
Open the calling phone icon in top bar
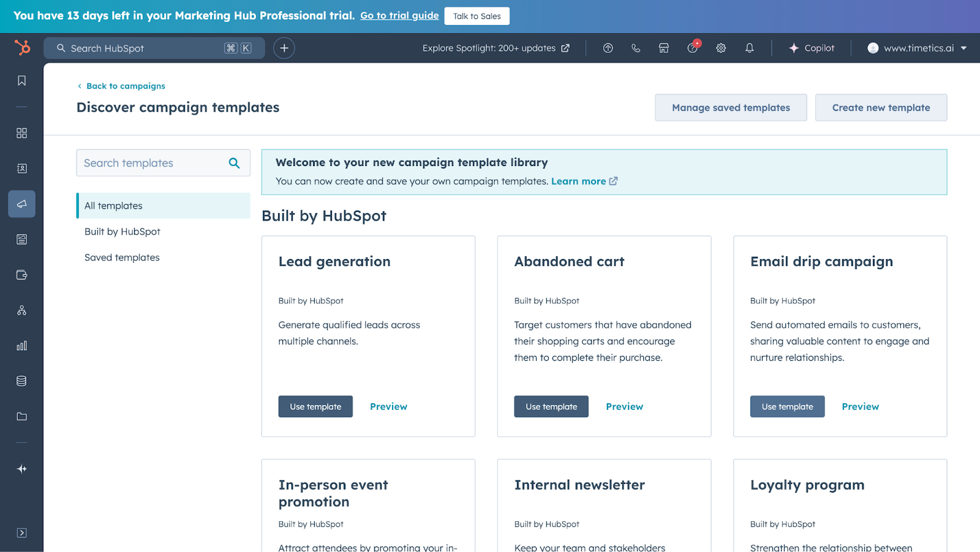point(636,48)
